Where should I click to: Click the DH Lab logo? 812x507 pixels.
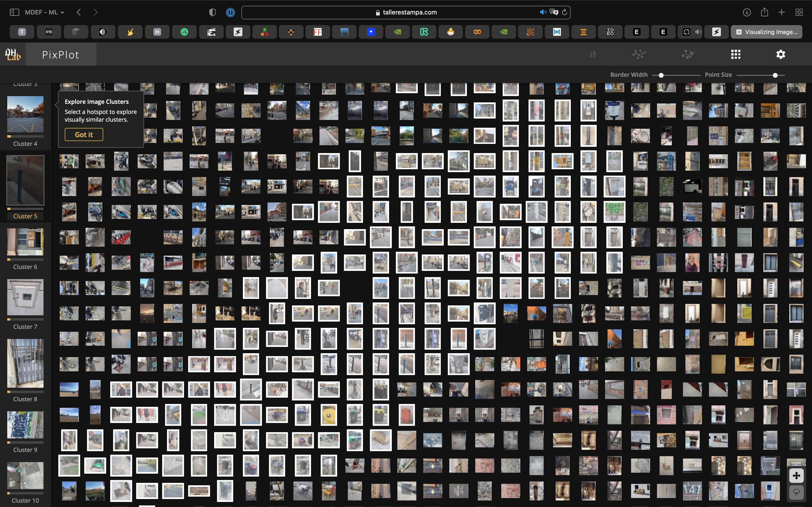[x=13, y=54]
